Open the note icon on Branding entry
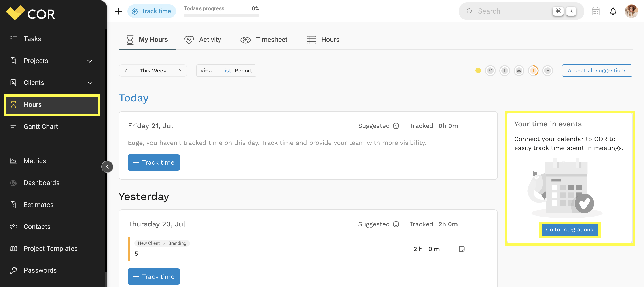 462,249
